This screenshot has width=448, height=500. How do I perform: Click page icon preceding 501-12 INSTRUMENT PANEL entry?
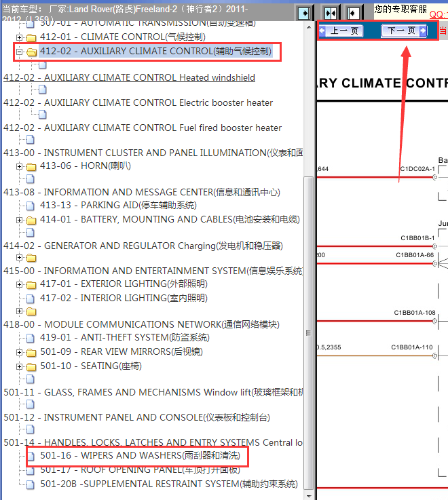pyautogui.click(x=31, y=404)
